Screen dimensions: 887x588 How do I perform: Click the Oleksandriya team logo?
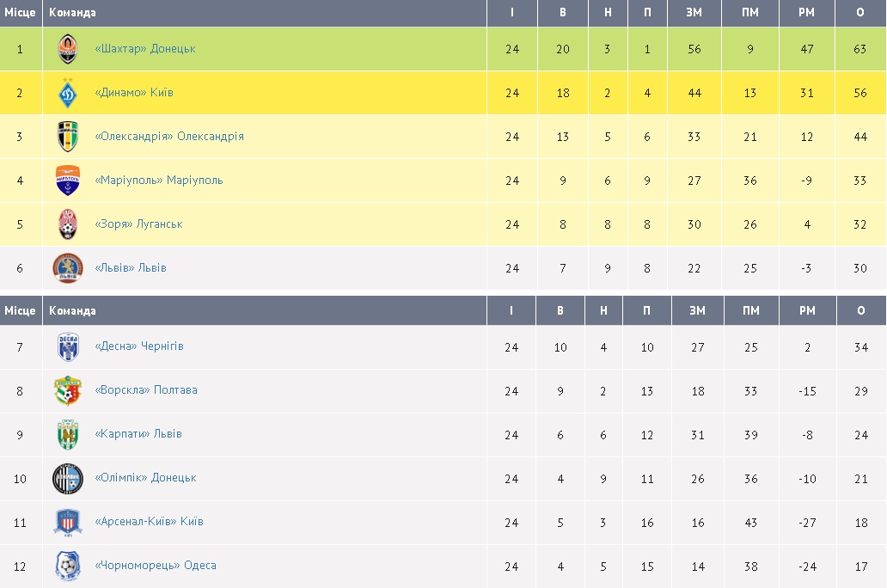click(68, 137)
